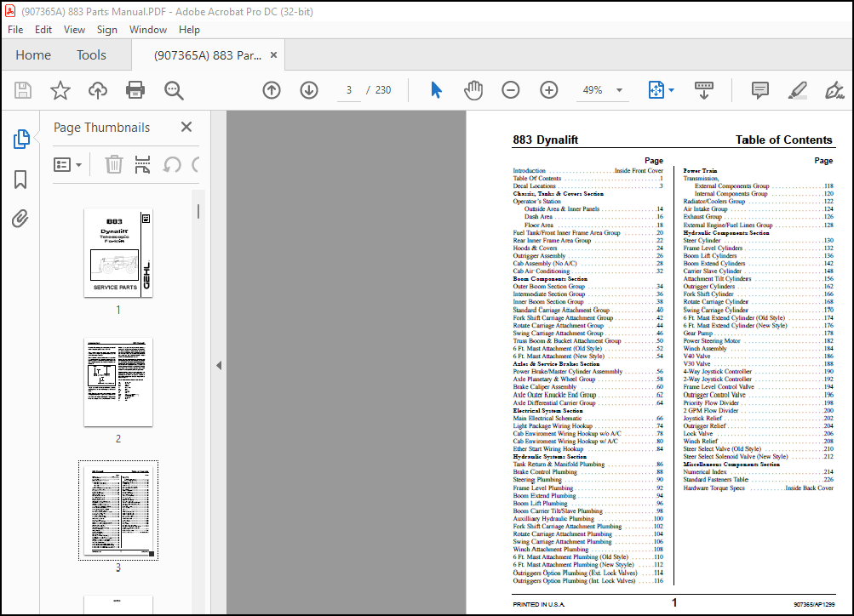The width and height of the screenshot is (854, 616).
Task: Open the Attachments paperclip panel
Action: click(20, 219)
